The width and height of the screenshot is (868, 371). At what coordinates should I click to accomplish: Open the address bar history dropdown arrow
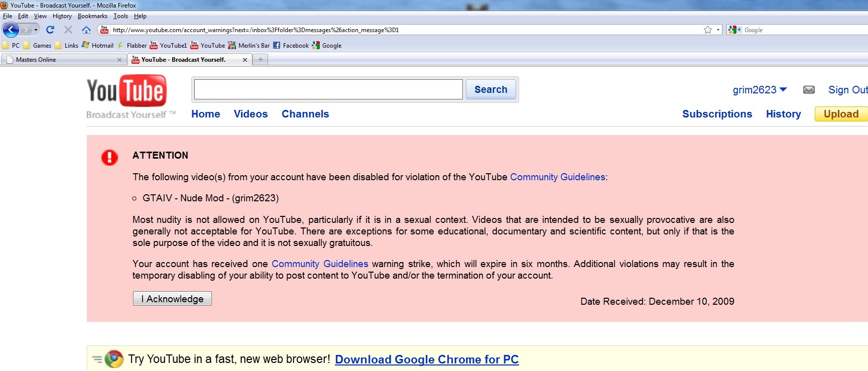tap(718, 30)
